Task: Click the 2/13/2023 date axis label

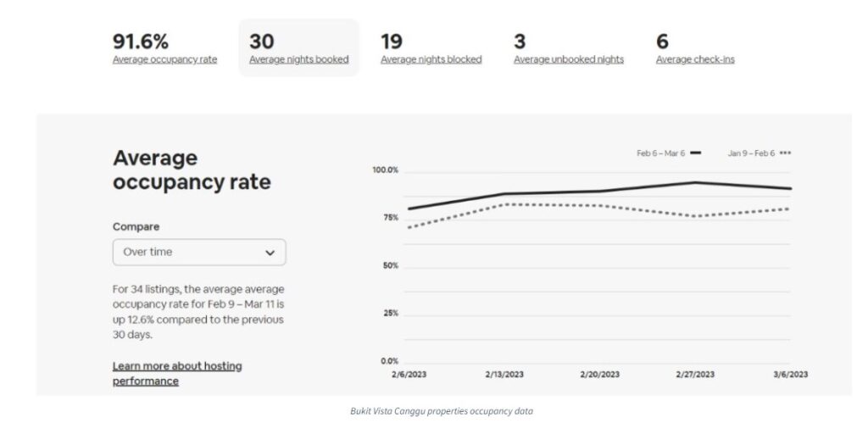Action: [505, 374]
